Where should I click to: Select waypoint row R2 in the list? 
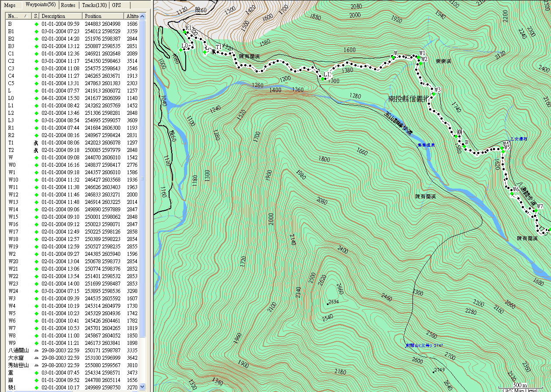click(73, 135)
